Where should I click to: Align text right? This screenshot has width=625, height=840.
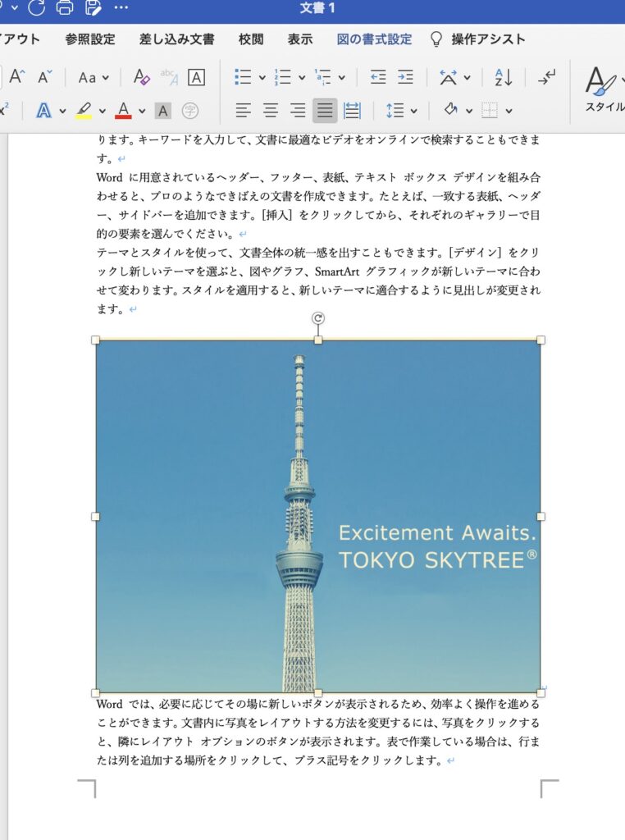297,111
